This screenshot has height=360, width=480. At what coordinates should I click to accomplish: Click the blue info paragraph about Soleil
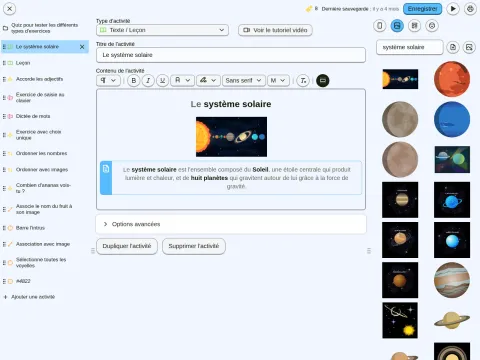236,178
